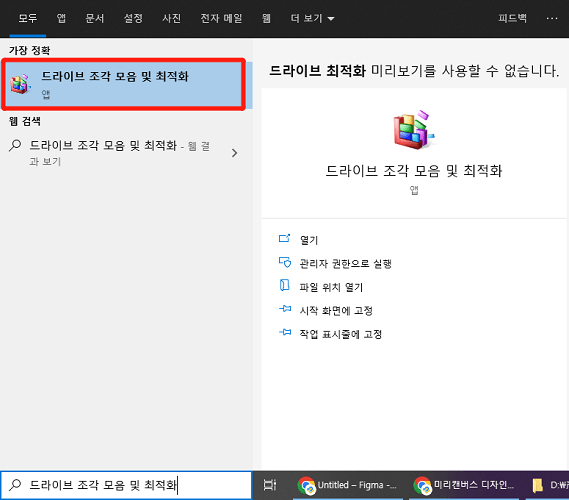The width and height of the screenshot is (569, 500).
Task: Switch to the Untitled – Figma Chrome window
Action: (x=348, y=485)
